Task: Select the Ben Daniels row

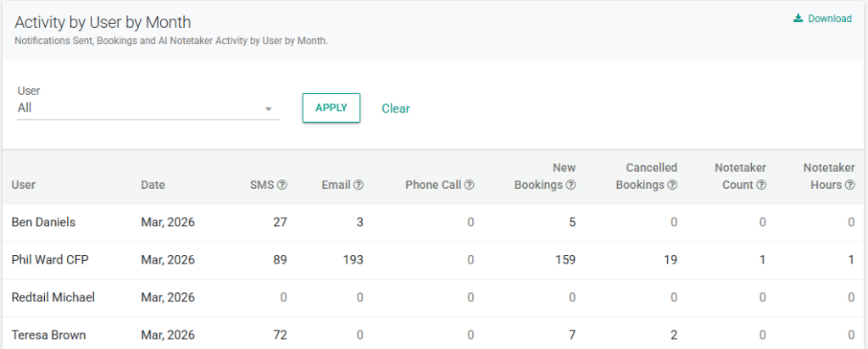Action: [43, 223]
